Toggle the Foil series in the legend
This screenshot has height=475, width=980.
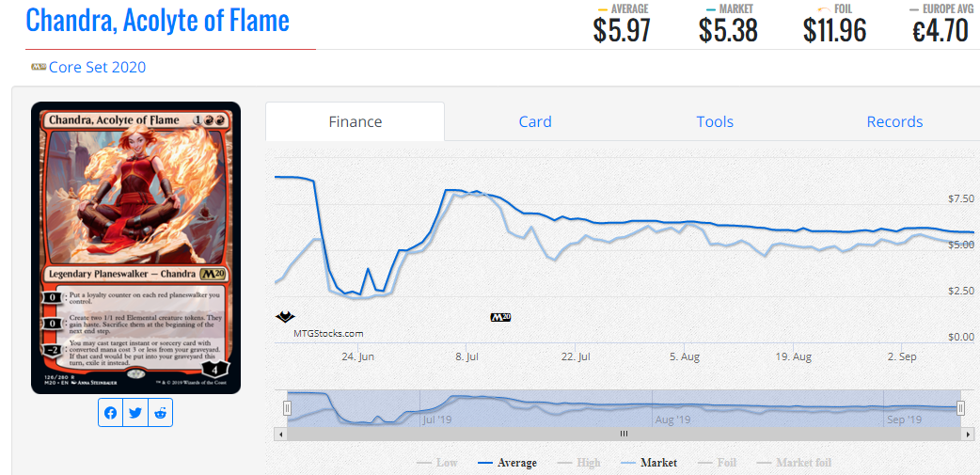pos(717,463)
